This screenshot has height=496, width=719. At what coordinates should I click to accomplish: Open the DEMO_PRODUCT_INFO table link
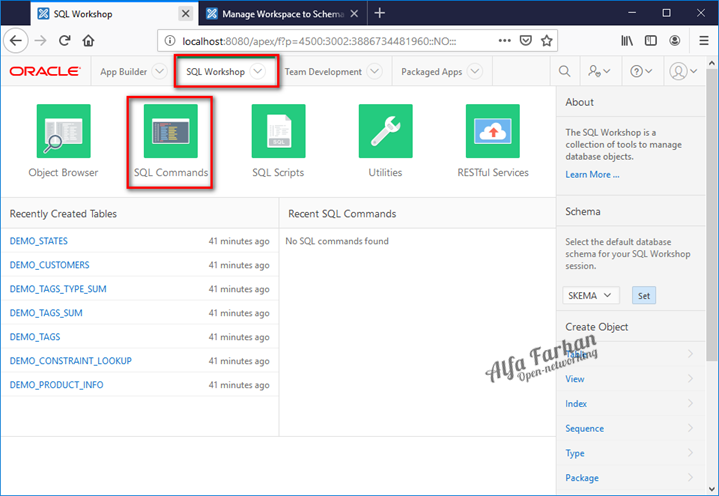point(56,385)
